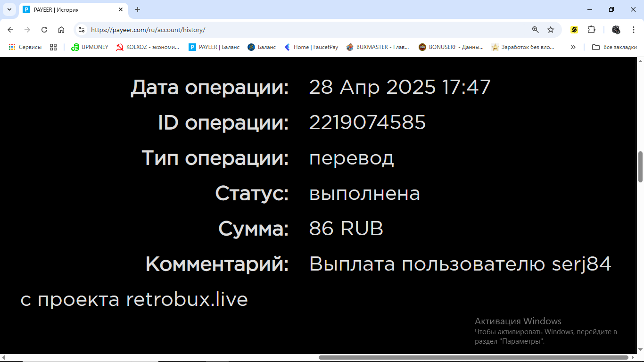
Task: Click the zoom magnifier icon in address bar
Action: (535, 30)
